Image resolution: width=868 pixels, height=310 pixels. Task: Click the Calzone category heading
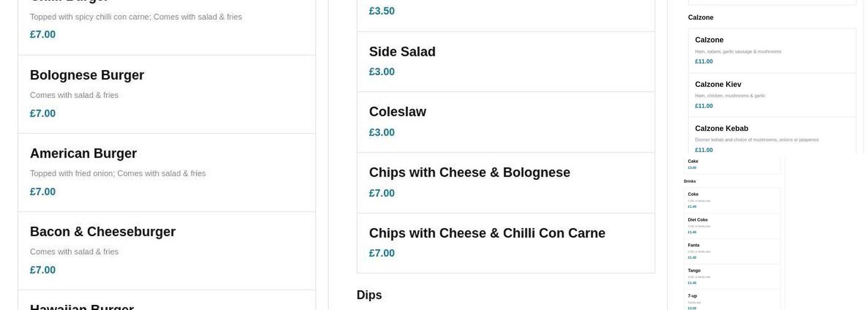point(701,17)
